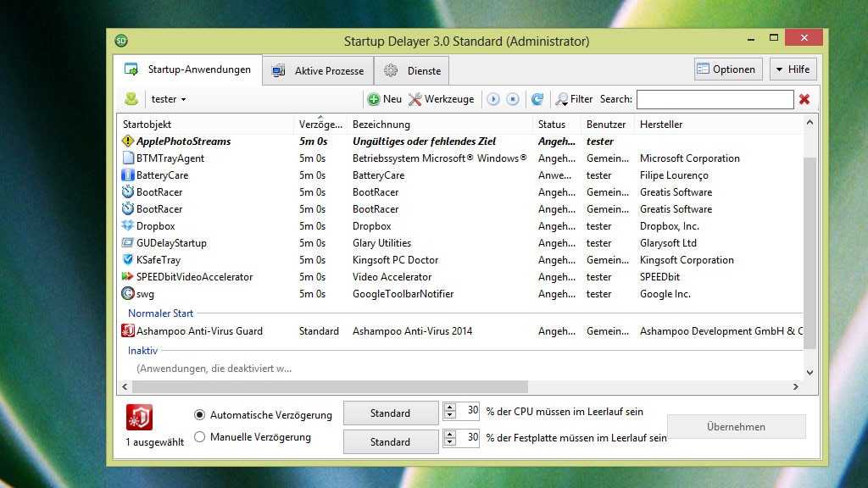This screenshot has width=868, height=488.
Task: Select the 'GoogleToolbarNotifier' description cell
Action: coord(403,293)
